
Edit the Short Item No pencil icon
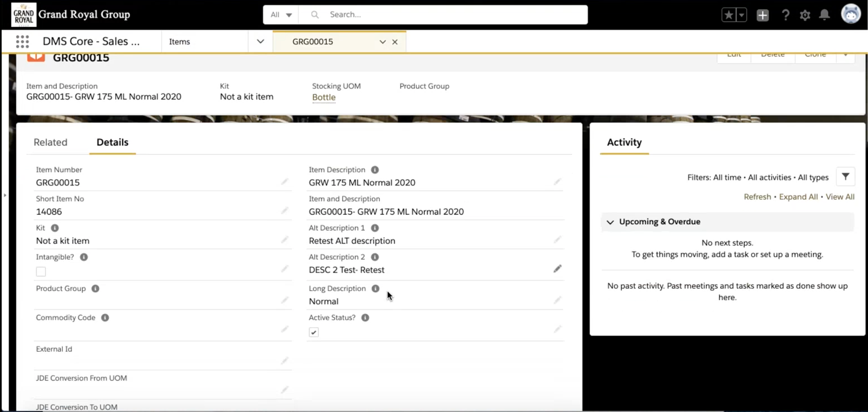point(285,211)
